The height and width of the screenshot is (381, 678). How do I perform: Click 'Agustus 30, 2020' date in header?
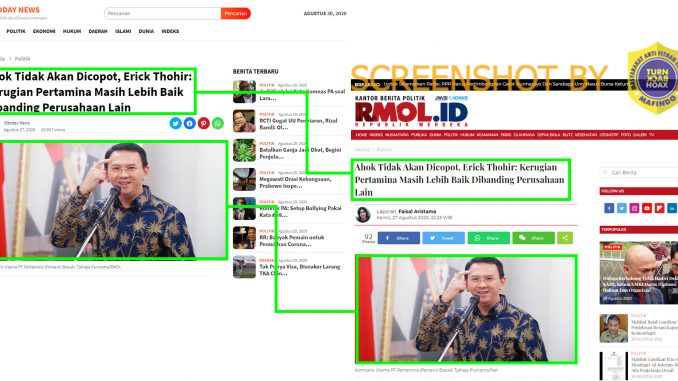pyautogui.click(x=325, y=13)
